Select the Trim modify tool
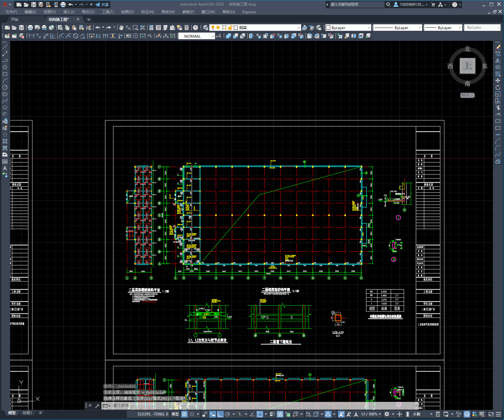 (498, 108)
